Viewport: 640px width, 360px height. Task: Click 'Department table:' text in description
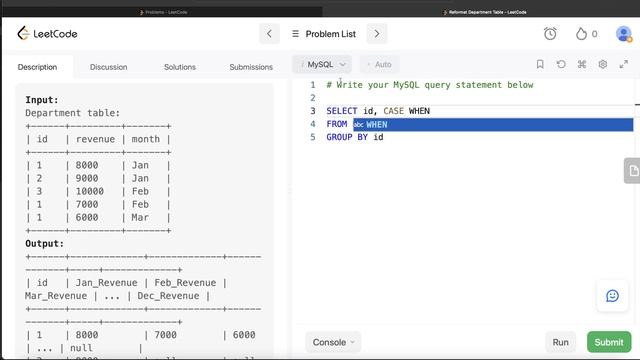tap(73, 113)
